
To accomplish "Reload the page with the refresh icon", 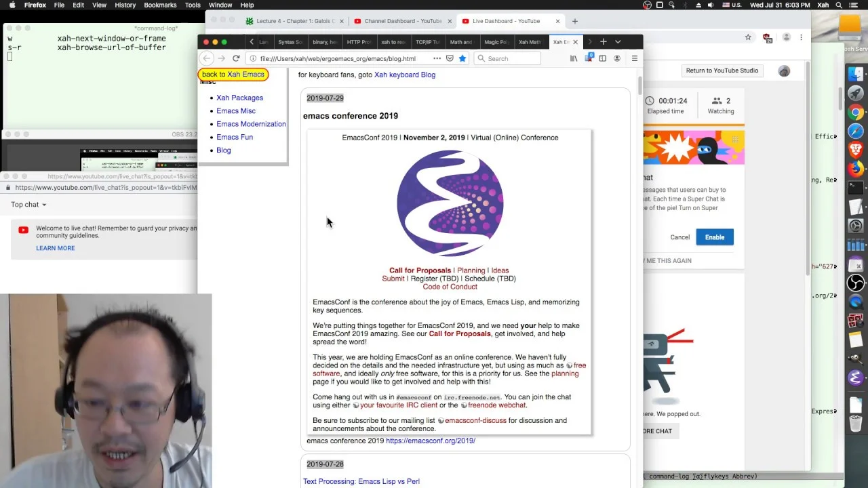I will click(236, 58).
